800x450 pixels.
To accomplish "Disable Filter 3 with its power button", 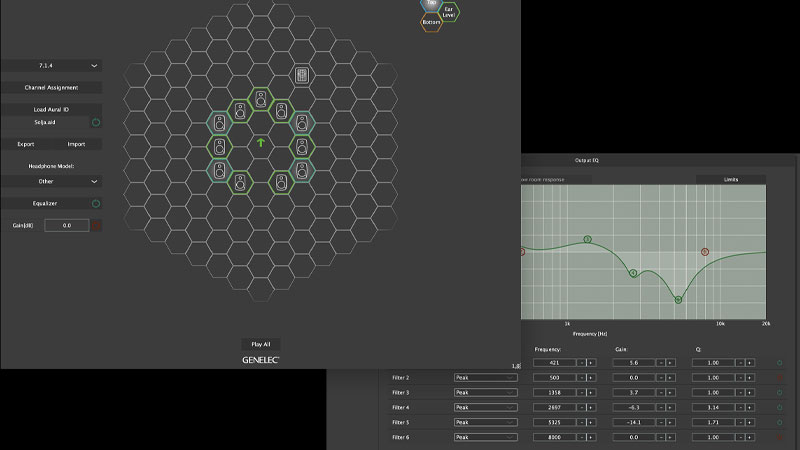I will (780, 393).
